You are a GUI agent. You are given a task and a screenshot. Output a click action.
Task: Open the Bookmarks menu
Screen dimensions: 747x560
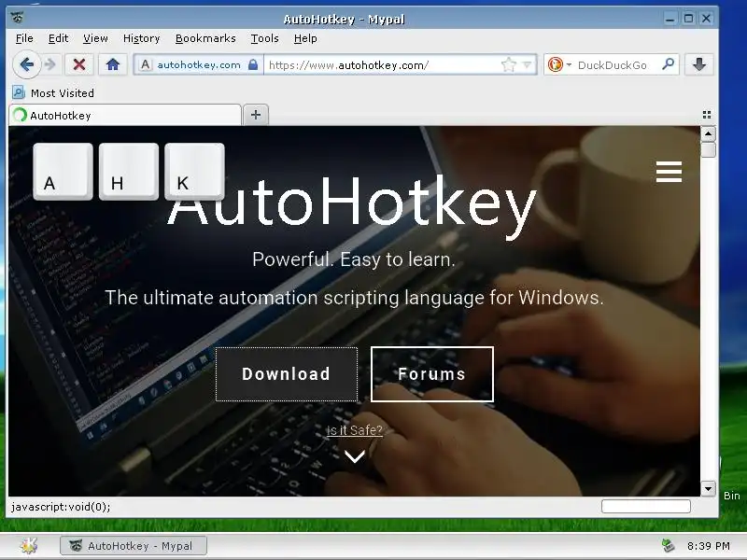[205, 38]
